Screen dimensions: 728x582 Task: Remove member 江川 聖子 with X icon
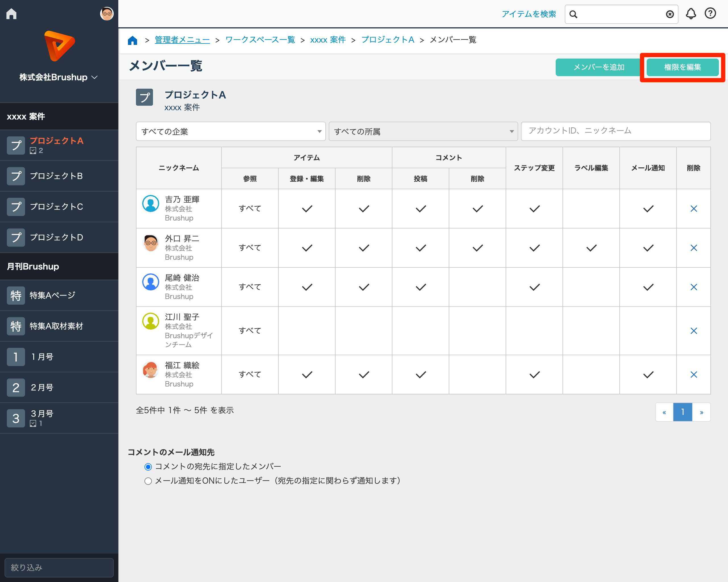click(x=694, y=331)
